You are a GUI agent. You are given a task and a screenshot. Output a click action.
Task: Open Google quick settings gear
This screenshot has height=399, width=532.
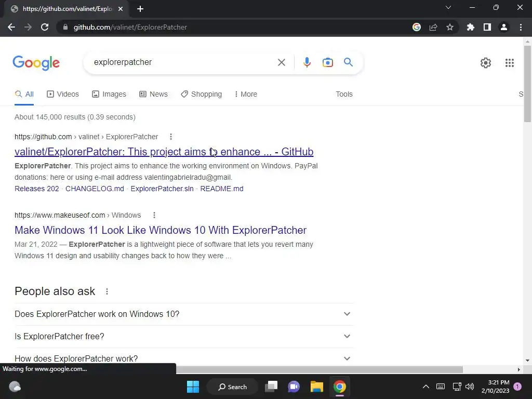click(486, 63)
